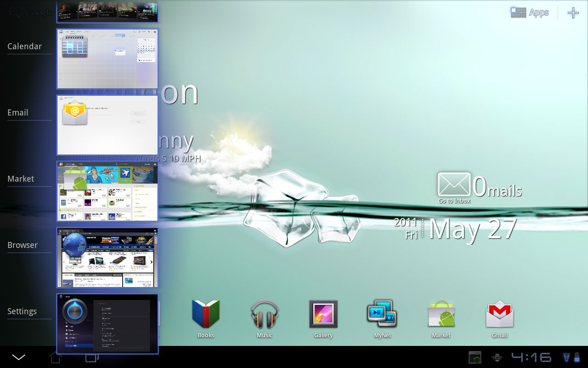The width and height of the screenshot is (588, 368).
Task: Open the Settings recent app thumbnail
Action: pos(107,324)
